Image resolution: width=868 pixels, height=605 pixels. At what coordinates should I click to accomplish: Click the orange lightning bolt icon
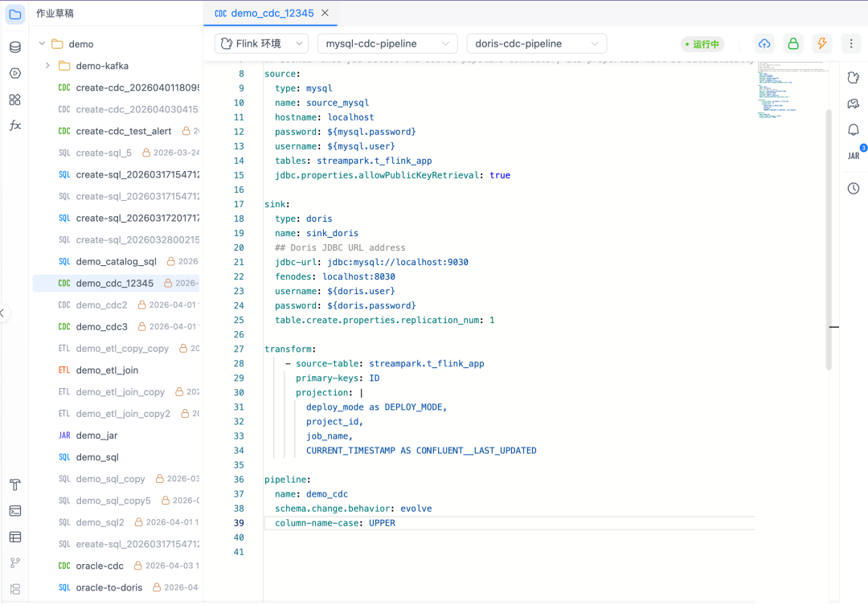tap(821, 43)
